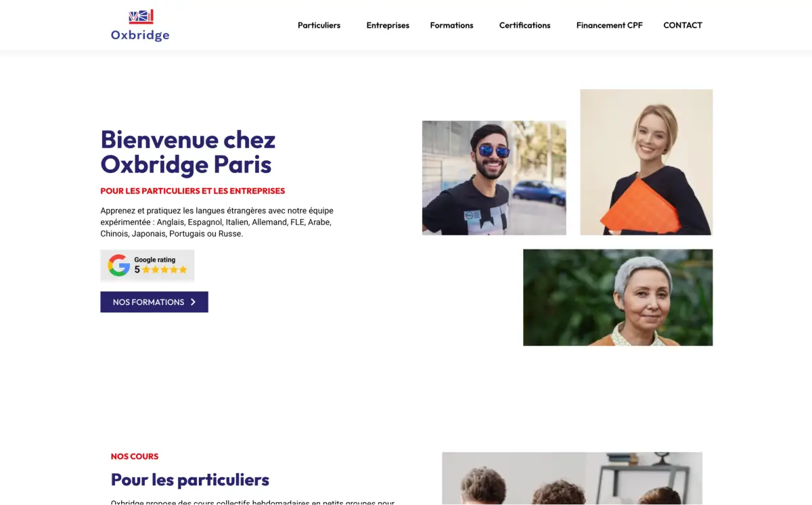Viewport: 812px width, 505px height.
Task: Expand the Formations navigation dropdown
Action: [451, 25]
